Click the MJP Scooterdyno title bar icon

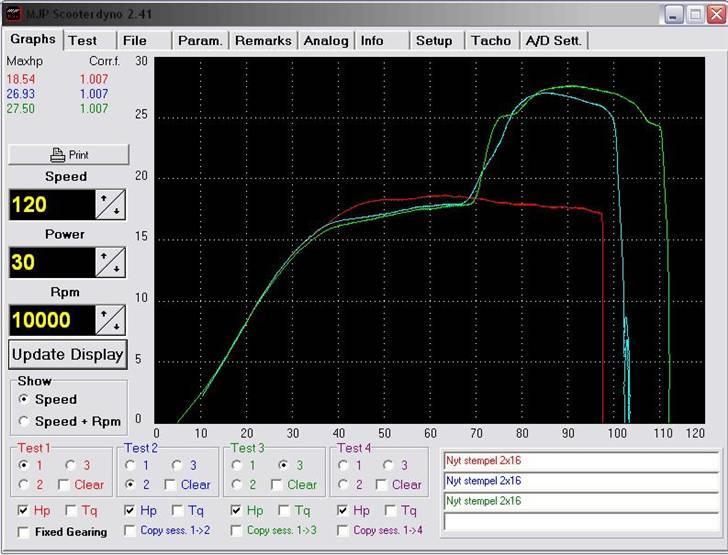15,14
